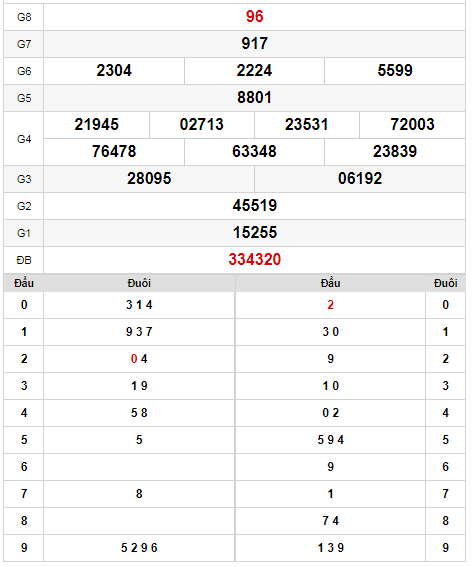Click the tail digits '5 8'
The image size is (472, 567).
(x=139, y=413)
